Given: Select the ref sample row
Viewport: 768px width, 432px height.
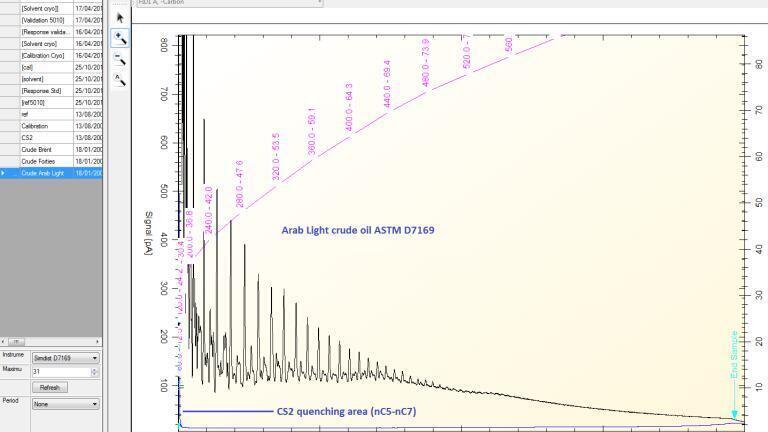Looking at the screenshot, I should coord(51,114).
